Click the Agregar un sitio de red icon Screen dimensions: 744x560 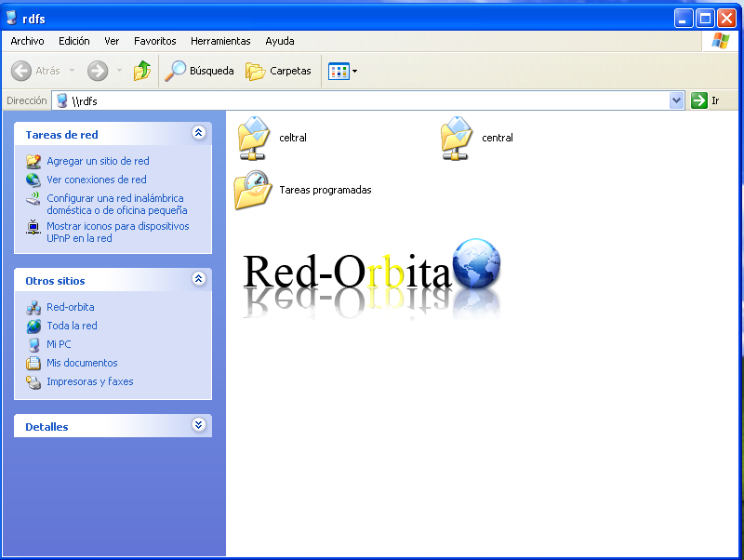point(33,161)
